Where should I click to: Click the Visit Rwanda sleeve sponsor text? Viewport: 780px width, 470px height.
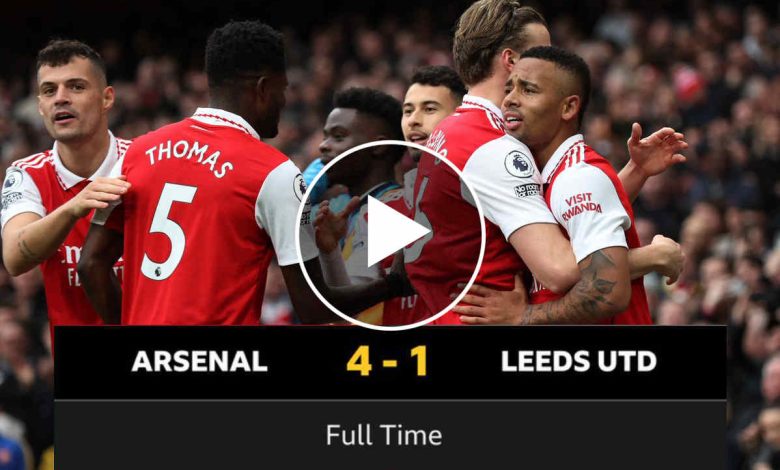click(581, 205)
